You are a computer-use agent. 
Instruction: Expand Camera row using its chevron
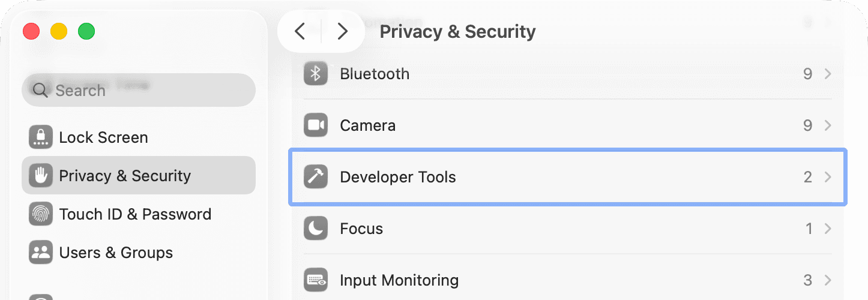pos(828,125)
